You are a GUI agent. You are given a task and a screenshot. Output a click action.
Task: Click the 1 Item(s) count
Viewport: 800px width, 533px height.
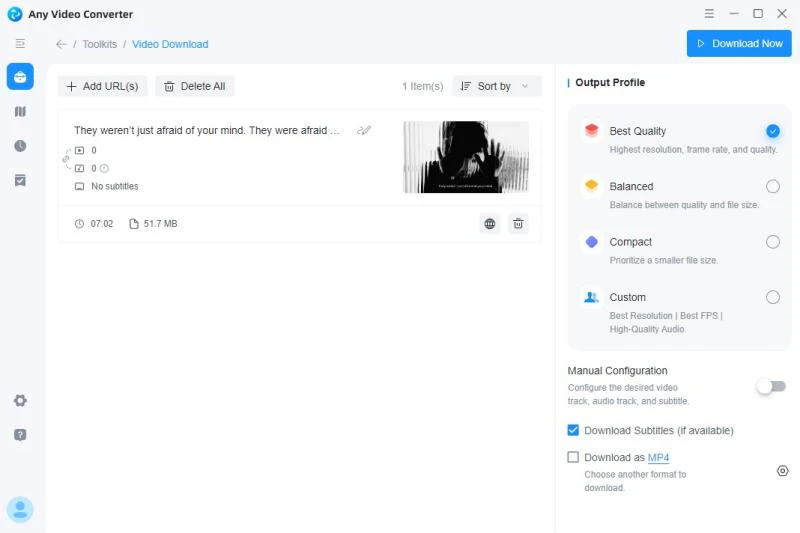pyautogui.click(x=422, y=86)
